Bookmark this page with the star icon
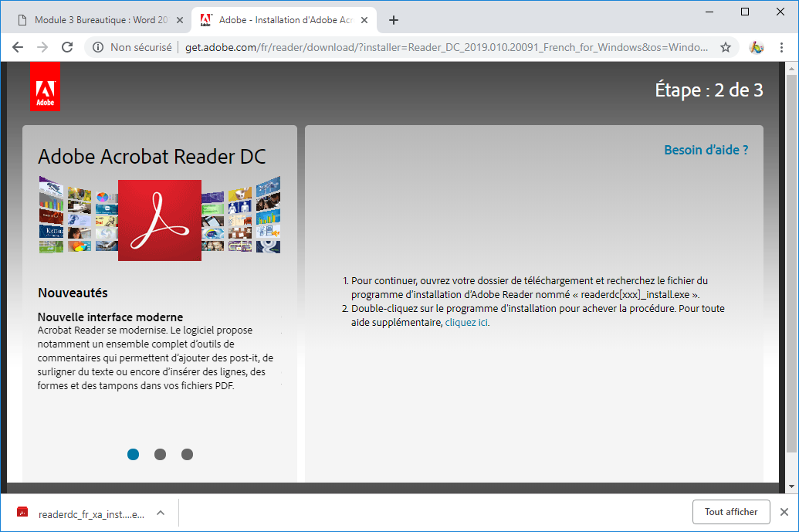The height and width of the screenshot is (532, 799). pos(726,47)
